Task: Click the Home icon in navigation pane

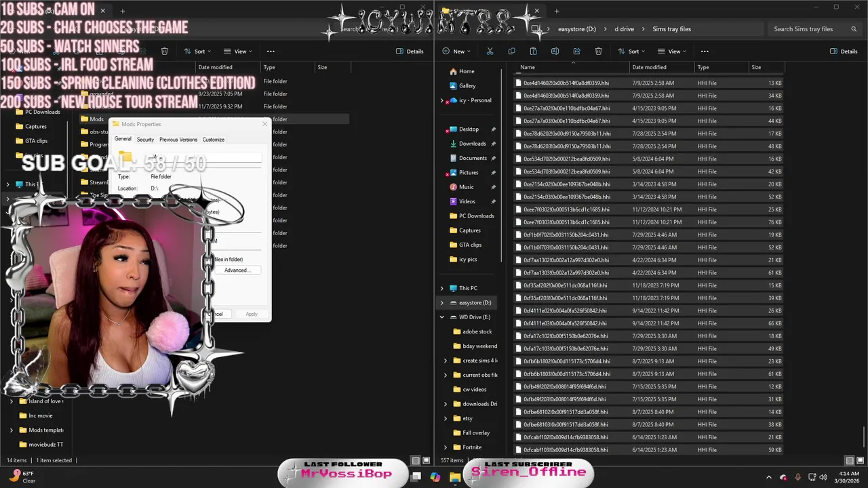Action: click(x=453, y=71)
